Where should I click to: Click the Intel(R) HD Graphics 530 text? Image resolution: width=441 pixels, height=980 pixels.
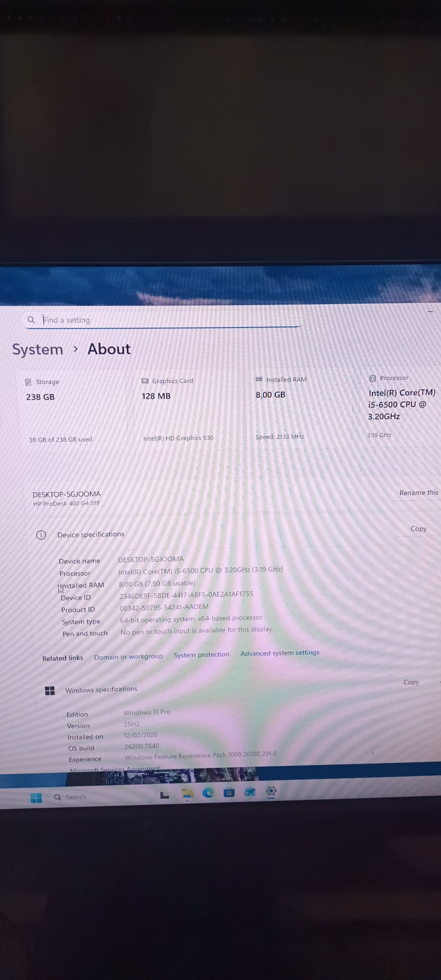178,438
